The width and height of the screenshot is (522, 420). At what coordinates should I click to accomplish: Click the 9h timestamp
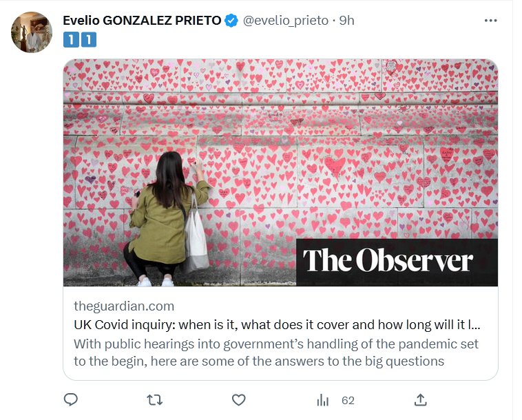(x=347, y=21)
